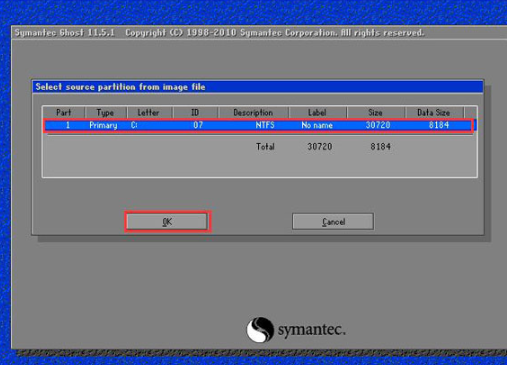Viewport: 507px width, 365px height.
Task: Click the Size column header
Action: coord(375,112)
